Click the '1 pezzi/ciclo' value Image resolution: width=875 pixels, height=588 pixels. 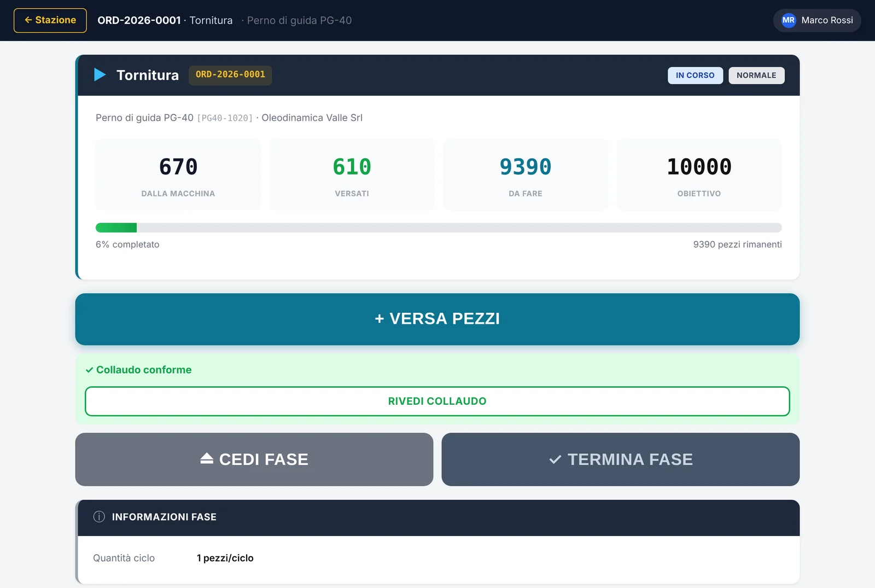225,558
